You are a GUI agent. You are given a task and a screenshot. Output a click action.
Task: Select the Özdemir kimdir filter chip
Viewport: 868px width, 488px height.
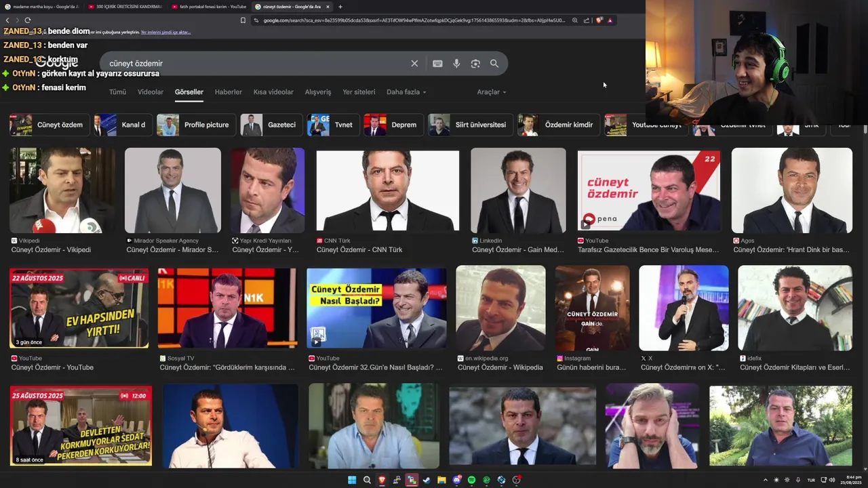pos(558,125)
